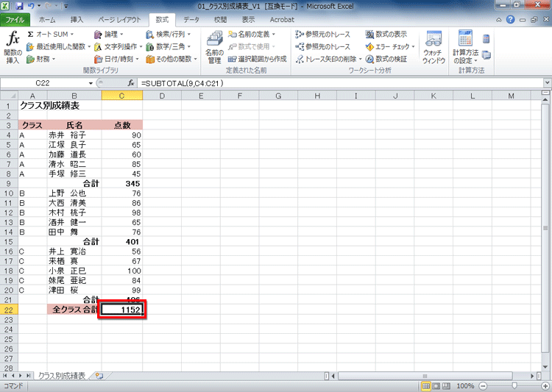Open the Name Box dropdown arrow

91,83
